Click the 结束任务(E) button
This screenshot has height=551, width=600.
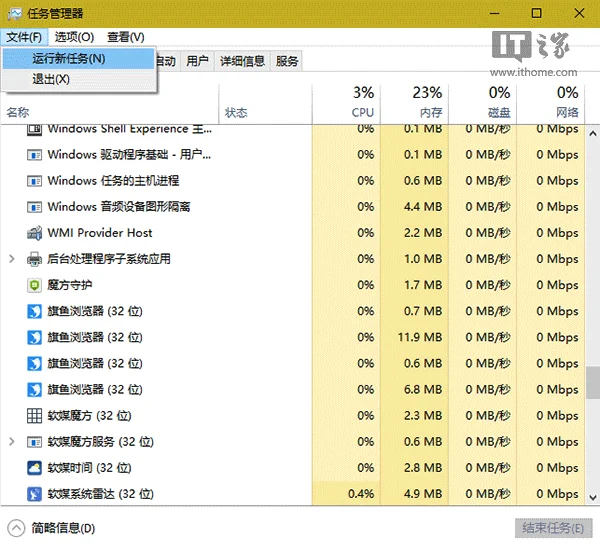pyautogui.click(x=553, y=528)
